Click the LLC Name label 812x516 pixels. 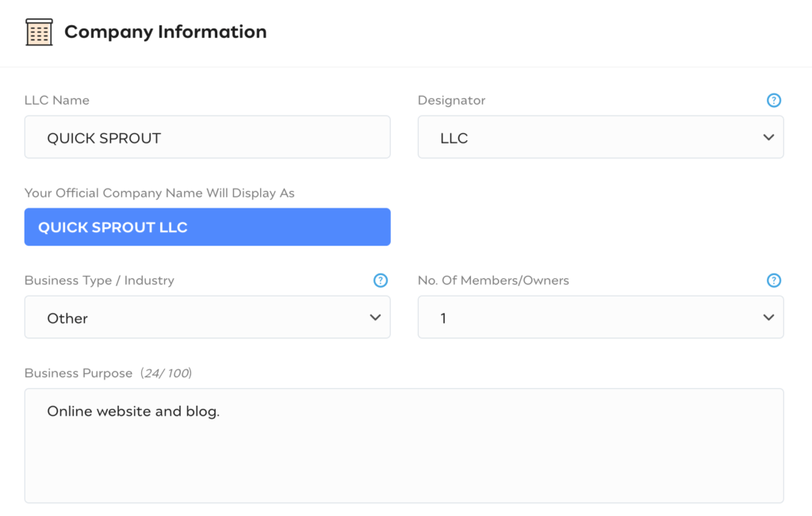pyautogui.click(x=57, y=101)
